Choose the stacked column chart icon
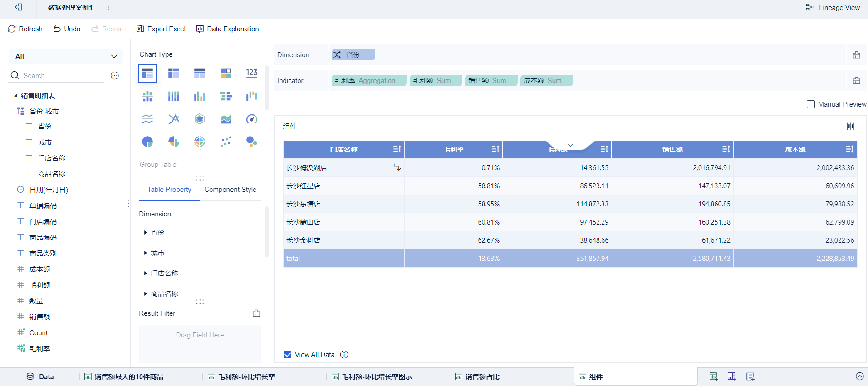Image resolution: width=868 pixels, height=386 pixels. 174,96
